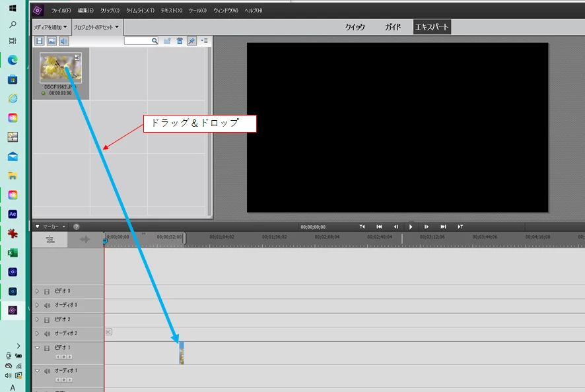Toggle the ビデオ 1 film track icon
This screenshot has width=585, height=392.
47,348
